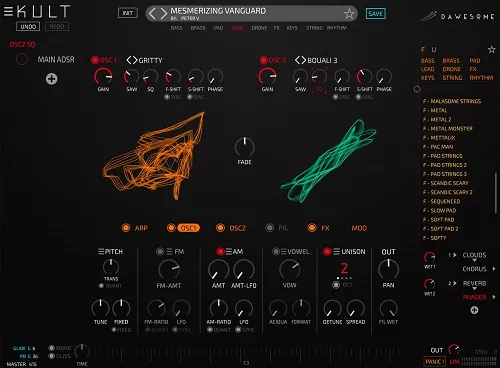Enable the FM section power toggle
Image resolution: width=500 pixels, height=368 pixels.
pos(160,252)
